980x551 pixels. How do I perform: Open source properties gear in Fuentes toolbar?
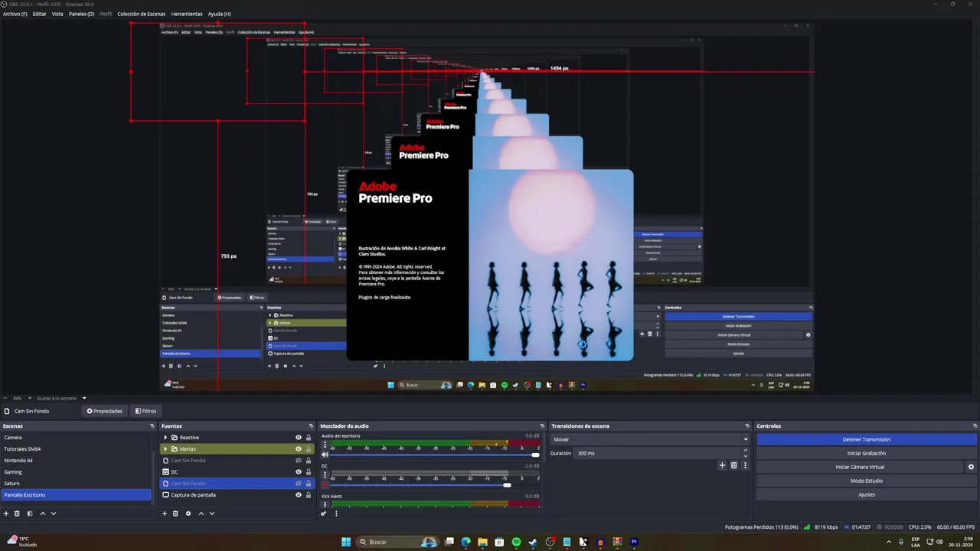pyautogui.click(x=188, y=514)
